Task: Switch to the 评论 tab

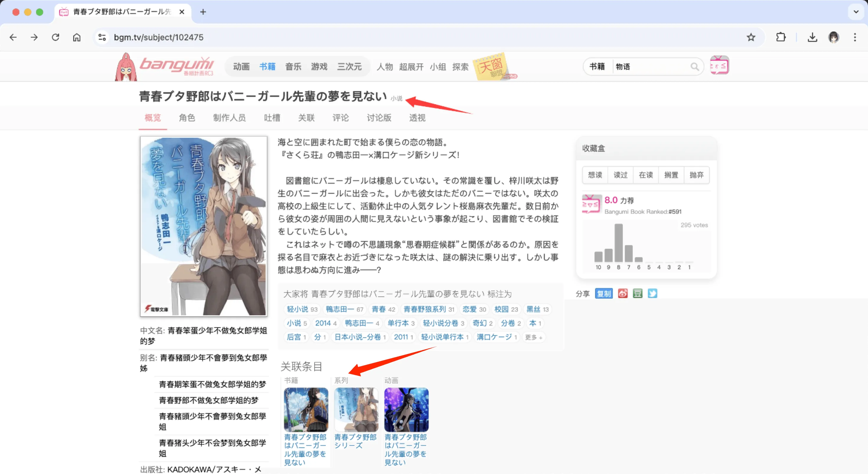Action: click(x=341, y=118)
